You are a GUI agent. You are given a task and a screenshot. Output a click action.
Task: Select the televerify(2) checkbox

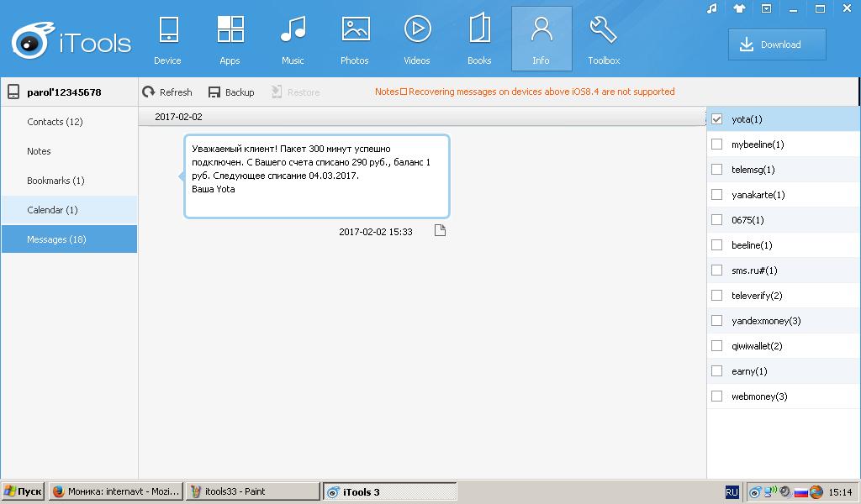coord(716,296)
